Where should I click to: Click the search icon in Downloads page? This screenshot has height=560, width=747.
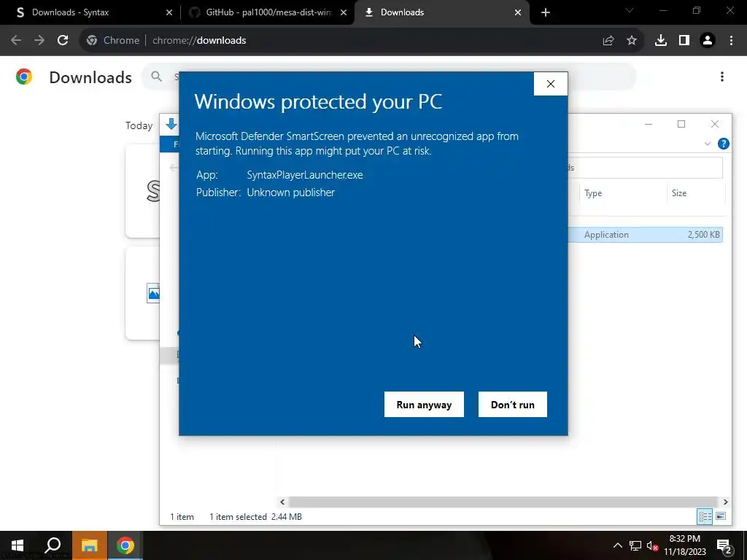tap(156, 76)
